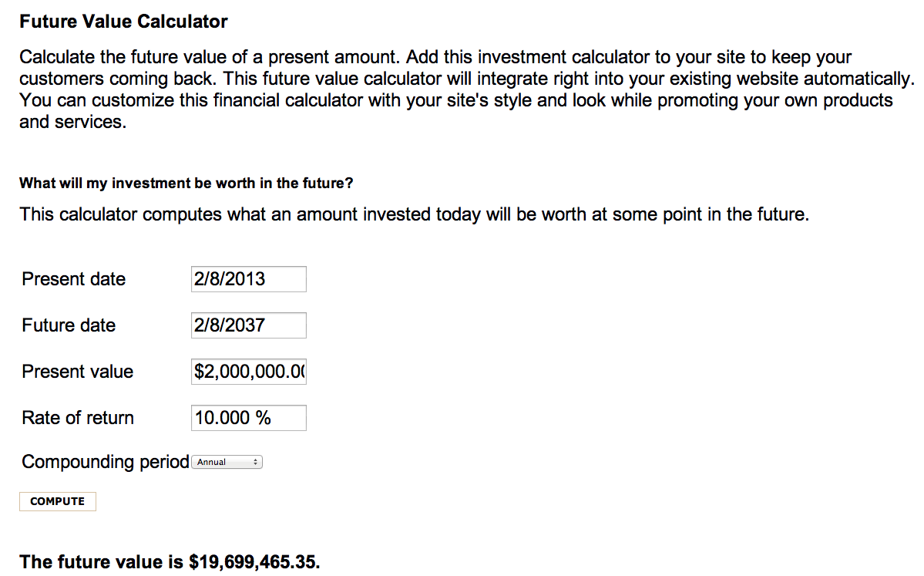924x576 pixels.
Task: Click the "Future date" label text
Action: [x=69, y=325]
